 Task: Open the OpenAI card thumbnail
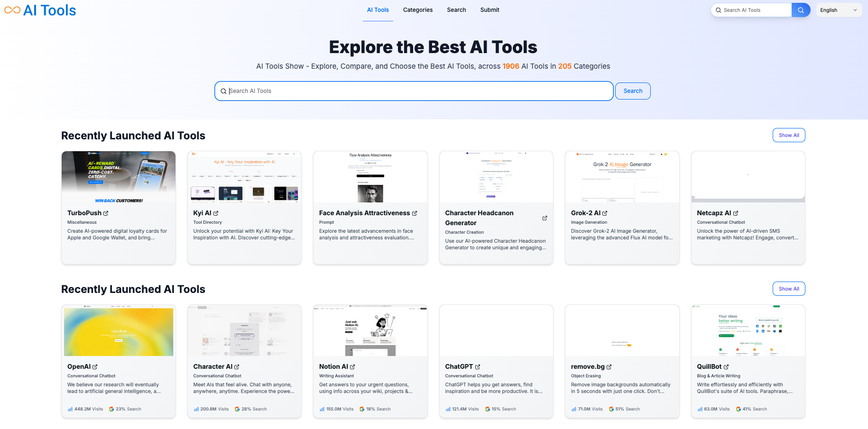pyautogui.click(x=119, y=331)
